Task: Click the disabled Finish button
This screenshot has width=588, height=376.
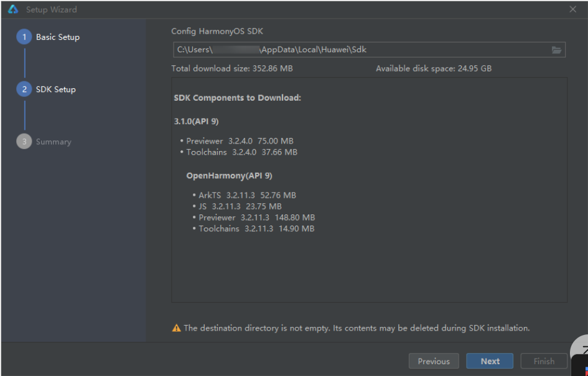Action: click(544, 361)
